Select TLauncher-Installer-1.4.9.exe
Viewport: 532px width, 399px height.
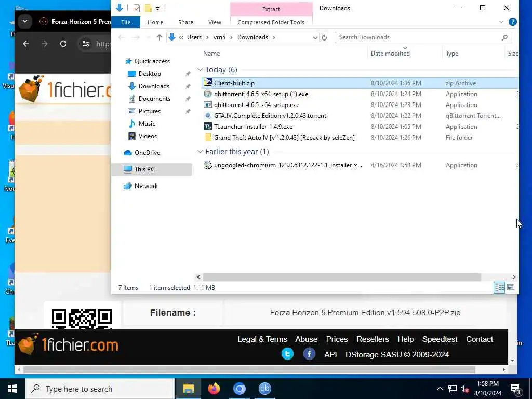click(253, 127)
